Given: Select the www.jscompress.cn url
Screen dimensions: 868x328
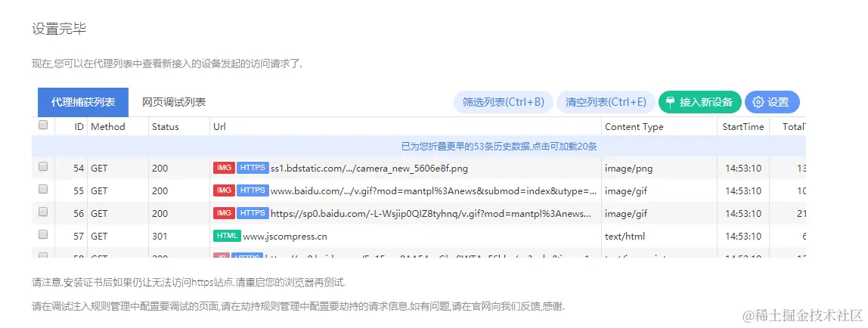Looking at the screenshot, I should [285, 237].
